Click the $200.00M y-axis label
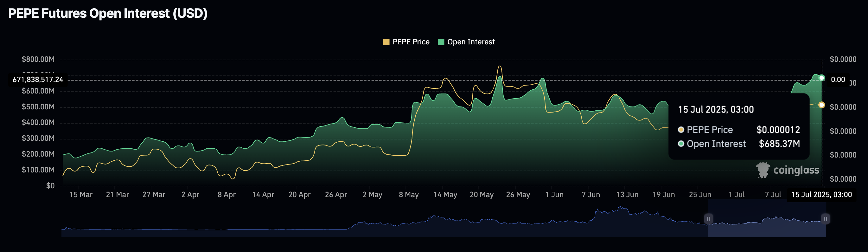The height and width of the screenshot is (252, 868). (x=38, y=154)
